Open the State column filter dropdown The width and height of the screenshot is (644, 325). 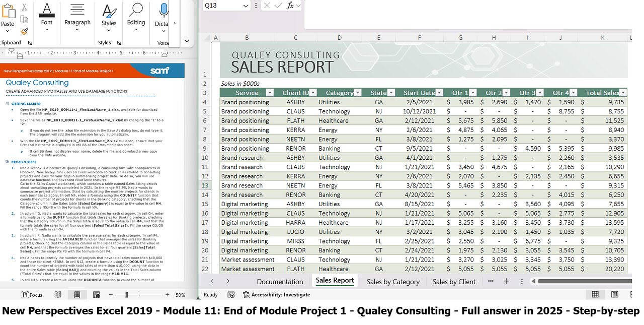(x=391, y=93)
